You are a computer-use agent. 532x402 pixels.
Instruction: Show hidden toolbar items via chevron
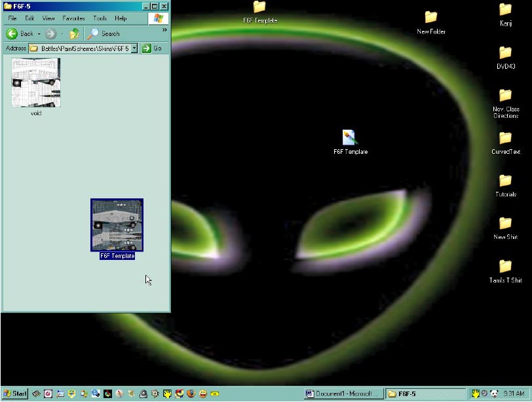pyautogui.click(x=164, y=29)
